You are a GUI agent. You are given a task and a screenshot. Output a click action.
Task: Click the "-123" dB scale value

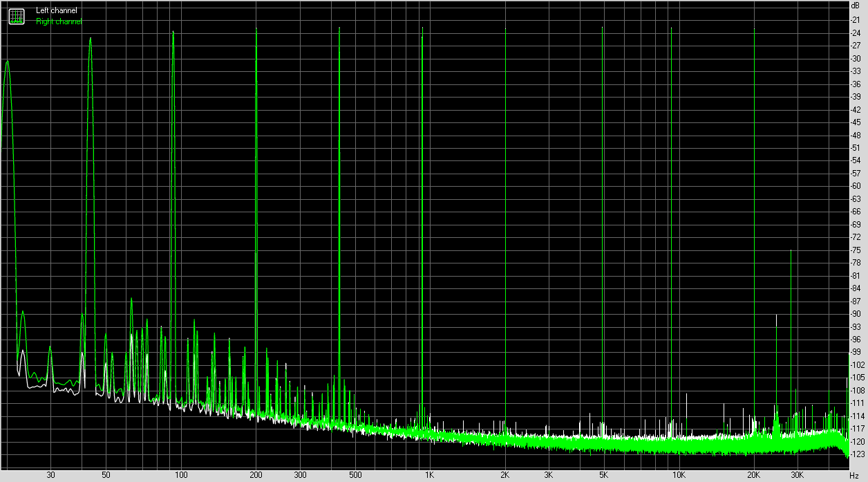click(856, 454)
